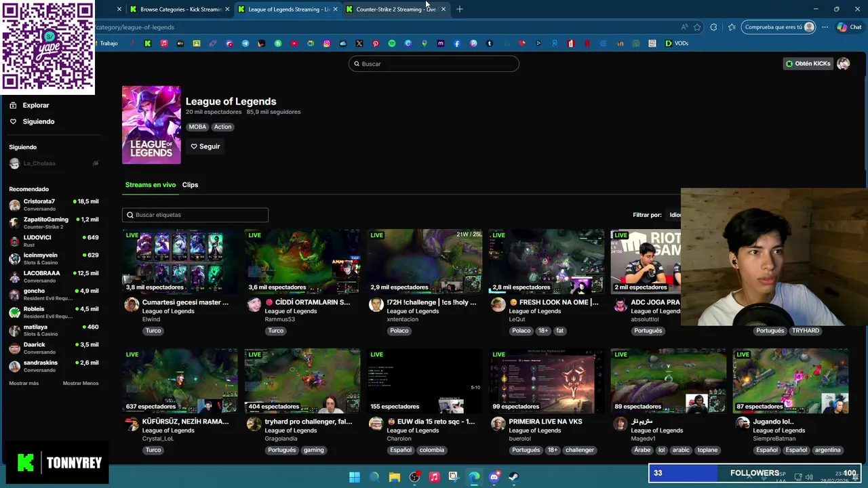
Task: Open the YouTube bookmark icon
Action: click(294, 43)
